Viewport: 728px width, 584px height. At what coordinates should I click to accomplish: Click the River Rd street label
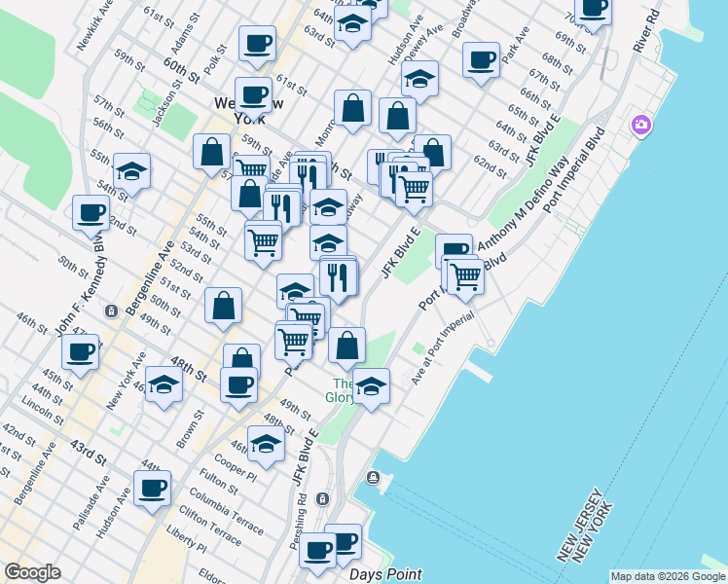click(x=647, y=30)
